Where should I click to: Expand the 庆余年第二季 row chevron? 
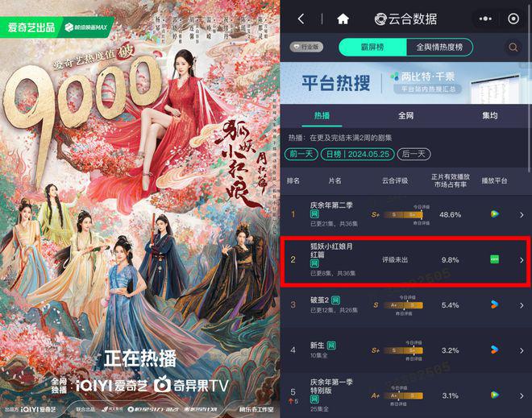point(522,215)
